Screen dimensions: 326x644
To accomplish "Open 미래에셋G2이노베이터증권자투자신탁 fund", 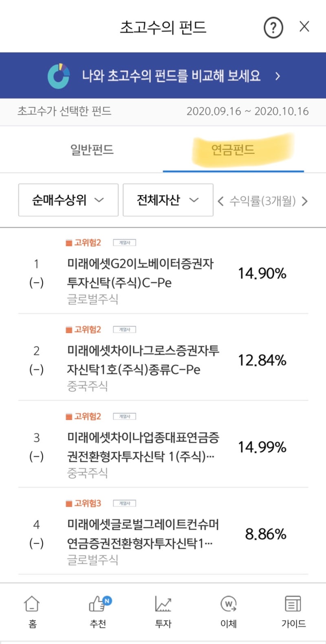I will 163,271.
